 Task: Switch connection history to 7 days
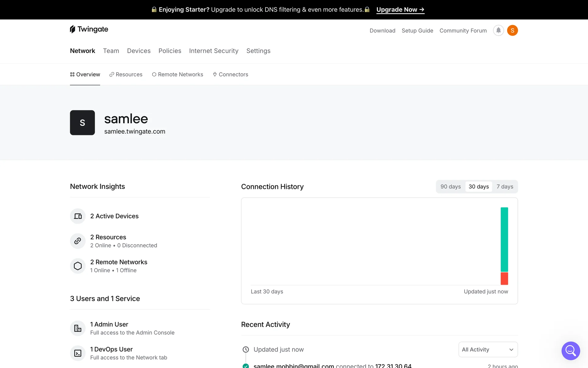[505, 186]
